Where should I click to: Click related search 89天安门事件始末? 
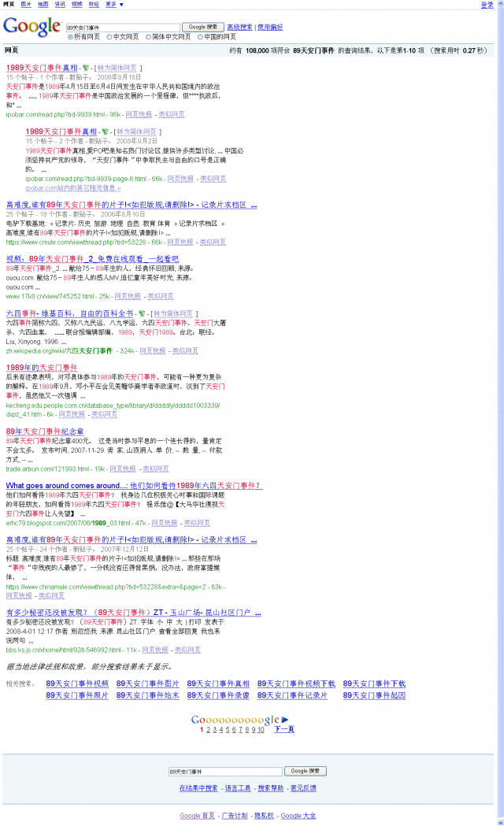(147, 695)
